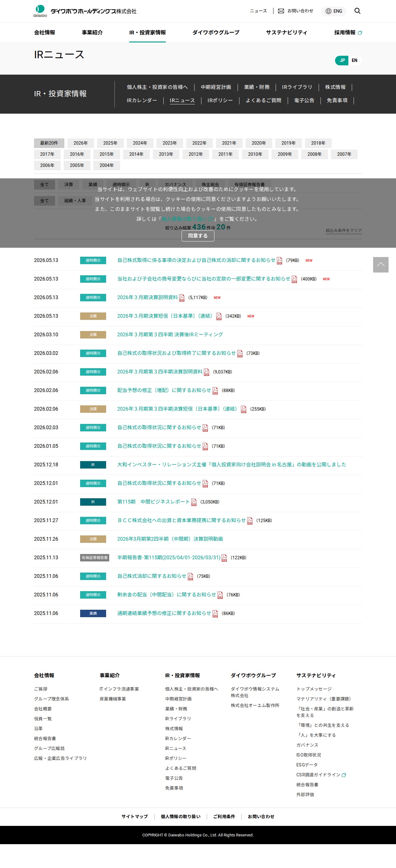The height and width of the screenshot is (868, 396).
Task: Open the 会社情報 main menu
Action: (45, 32)
